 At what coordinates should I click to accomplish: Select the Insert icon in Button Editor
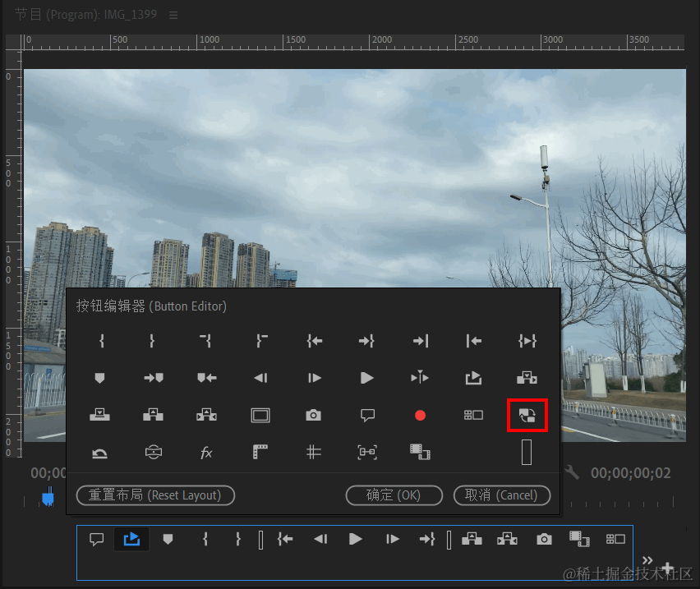tap(527, 378)
